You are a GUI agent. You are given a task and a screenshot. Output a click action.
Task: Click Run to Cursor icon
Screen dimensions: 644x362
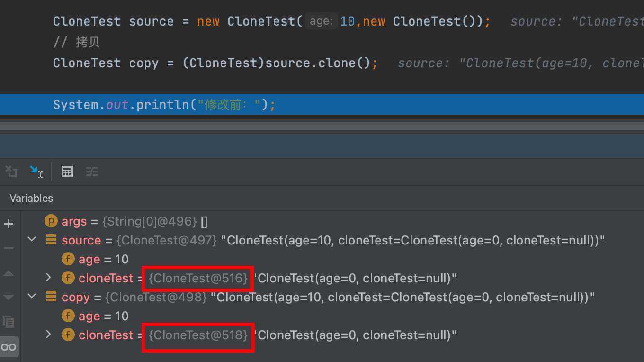click(x=36, y=172)
